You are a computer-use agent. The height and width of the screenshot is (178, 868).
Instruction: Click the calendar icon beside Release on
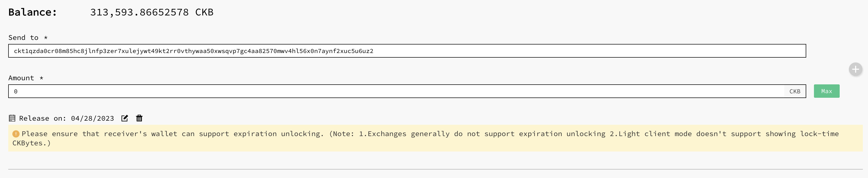pyautogui.click(x=12, y=118)
